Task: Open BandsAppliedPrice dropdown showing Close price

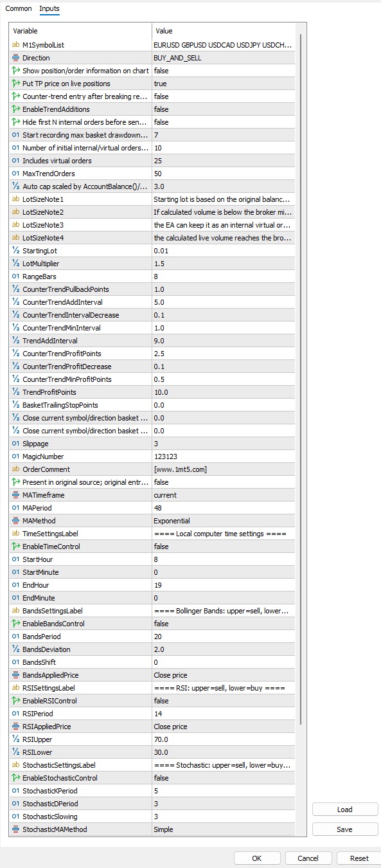Action: tap(223, 675)
